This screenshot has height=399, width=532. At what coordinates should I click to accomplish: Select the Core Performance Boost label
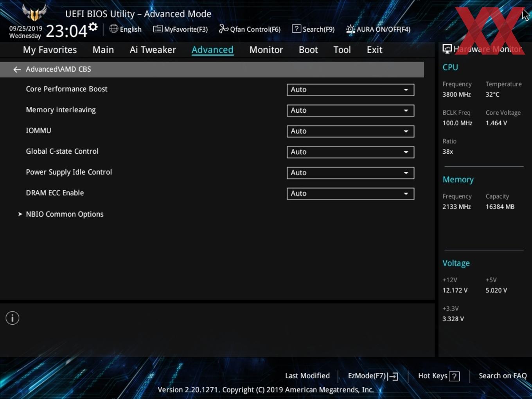coord(66,89)
